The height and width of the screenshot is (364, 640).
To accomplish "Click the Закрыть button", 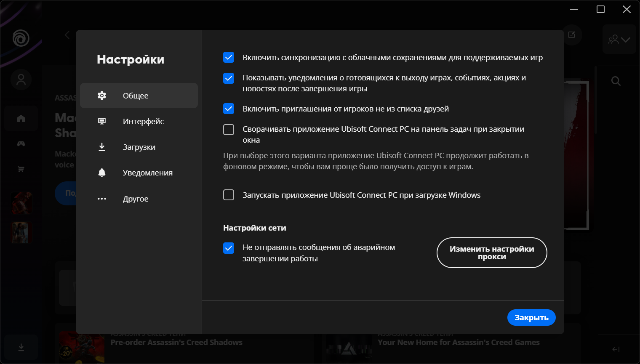I will [x=531, y=318].
